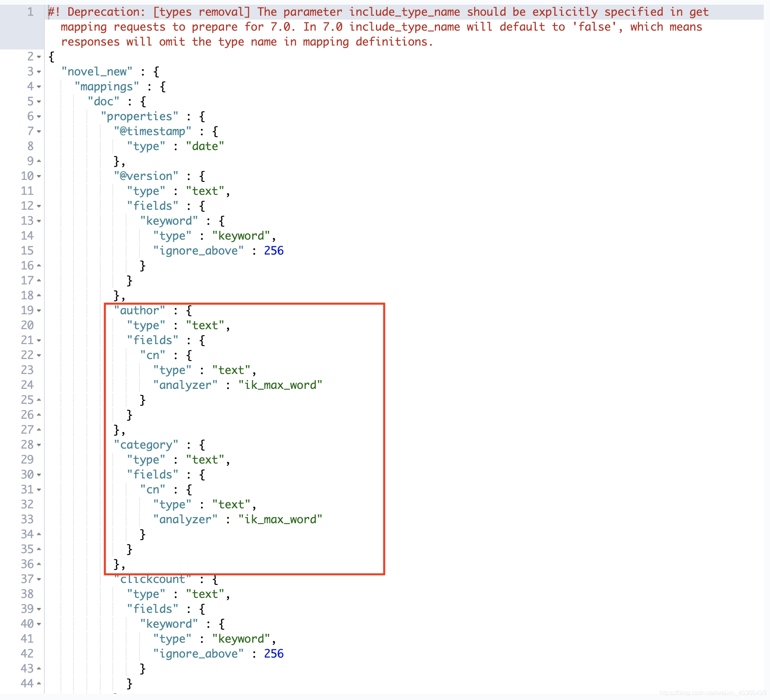Collapse the "clickcount" field on line 37
This screenshot has width=770, height=700.
(39, 579)
